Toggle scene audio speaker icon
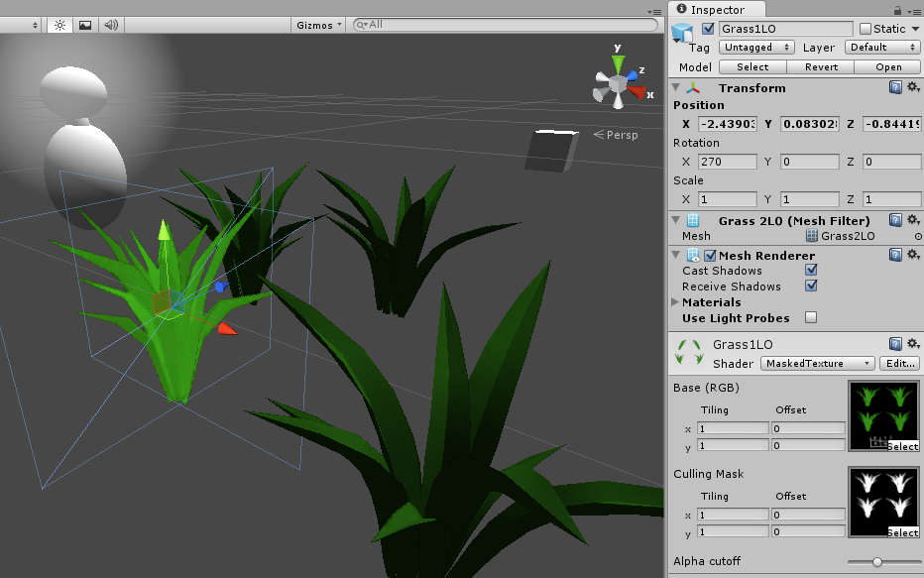 point(111,25)
